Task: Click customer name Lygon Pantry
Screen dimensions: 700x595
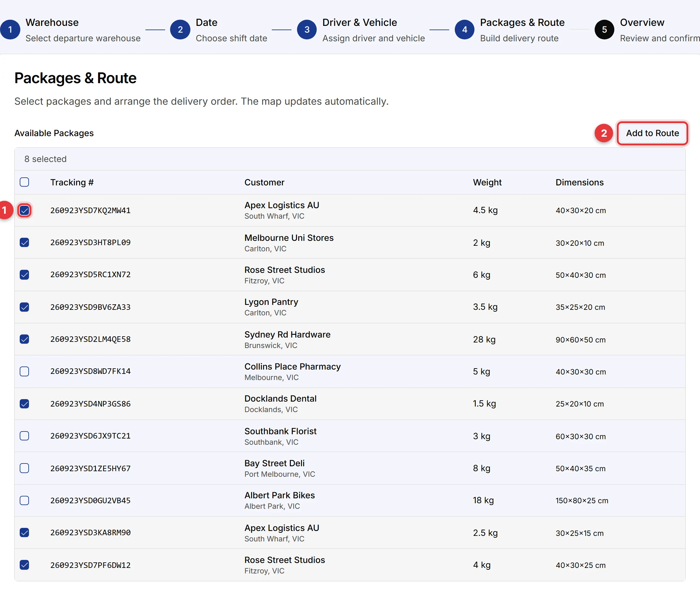Action: click(271, 302)
